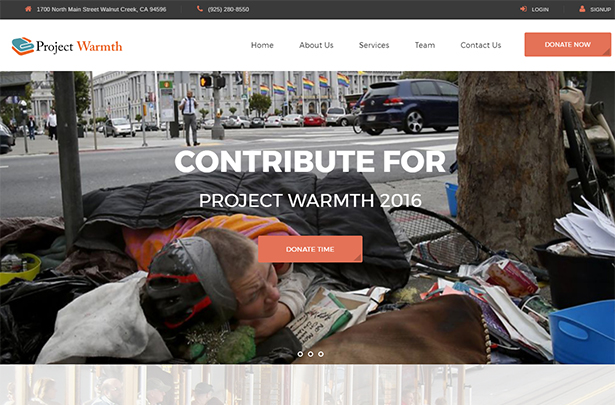Select the third carousel slide dot
The height and width of the screenshot is (405, 615).
321,354
